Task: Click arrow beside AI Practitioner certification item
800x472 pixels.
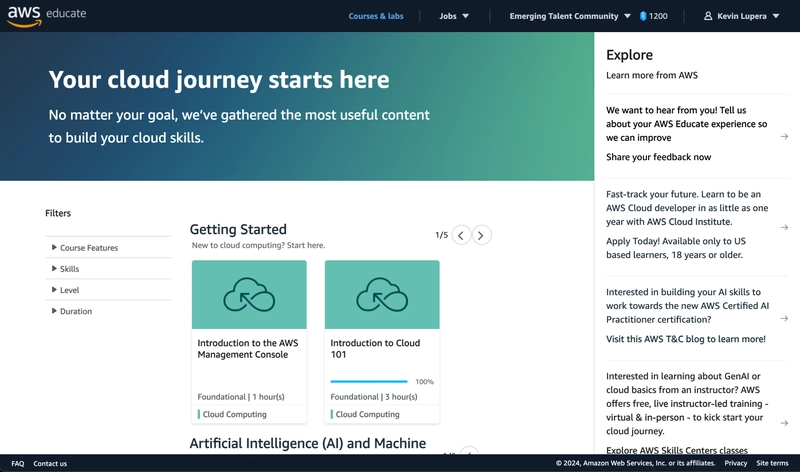Action: (x=784, y=318)
